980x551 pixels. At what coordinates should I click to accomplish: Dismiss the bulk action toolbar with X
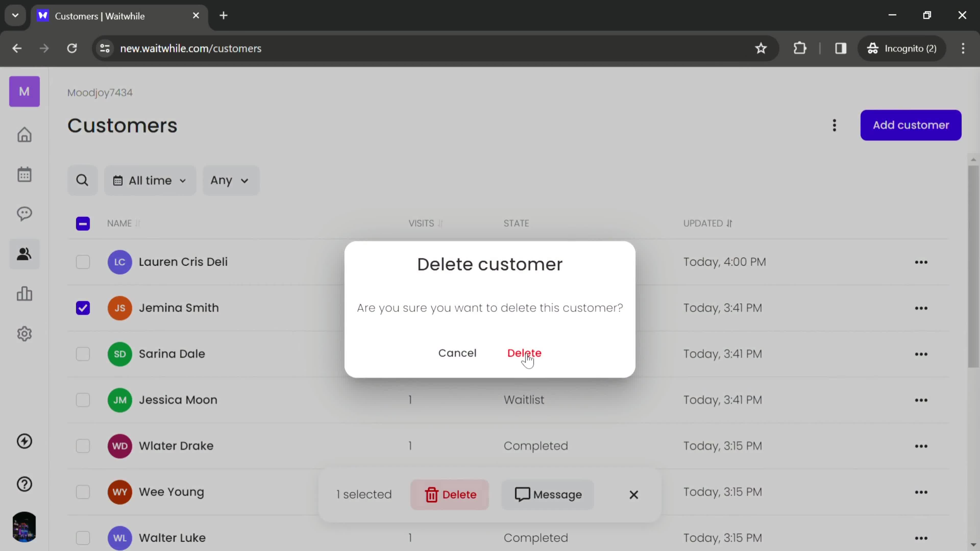click(633, 494)
